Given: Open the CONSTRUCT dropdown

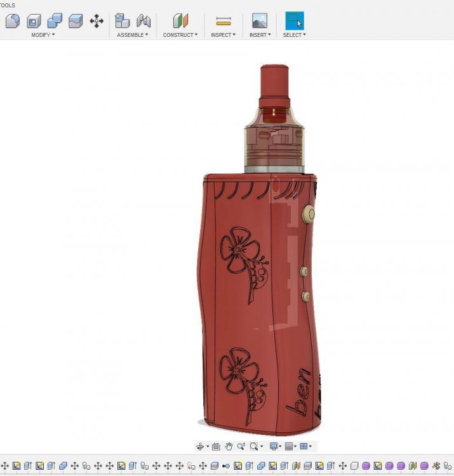Looking at the screenshot, I should [x=180, y=35].
